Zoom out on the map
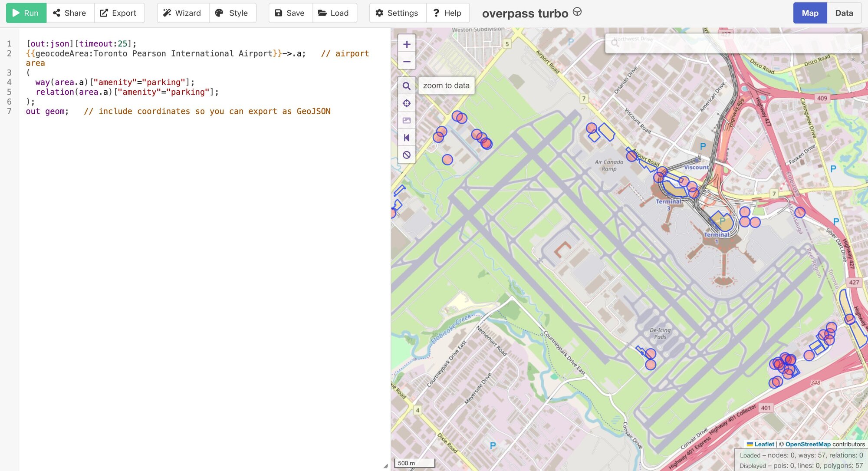Viewport: 868px width, 471px height. point(407,62)
